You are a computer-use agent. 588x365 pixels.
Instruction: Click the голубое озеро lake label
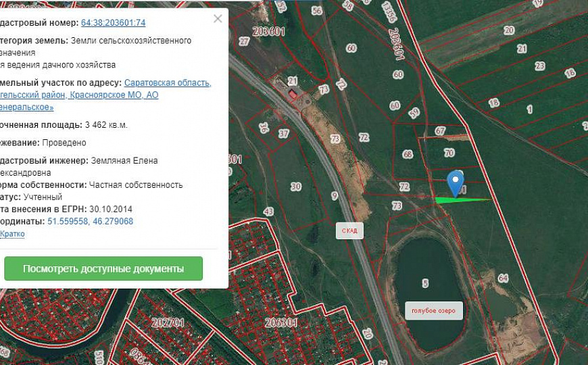[x=433, y=311]
